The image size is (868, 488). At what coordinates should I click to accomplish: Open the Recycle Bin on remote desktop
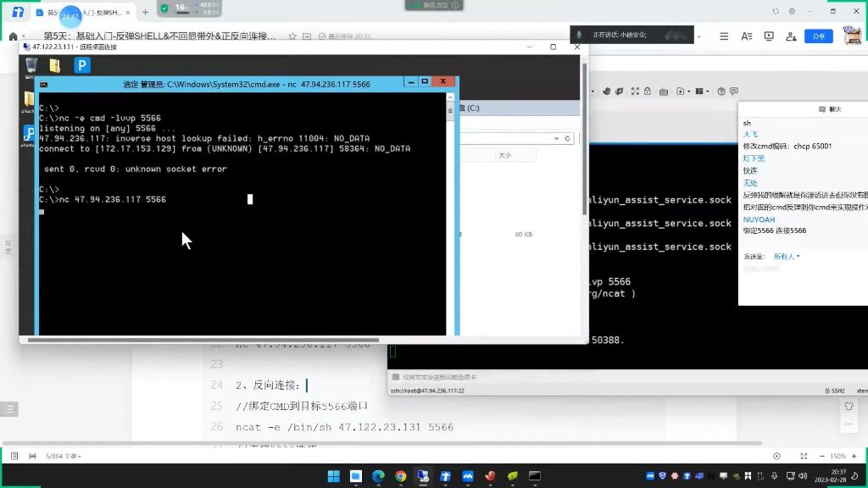31,65
